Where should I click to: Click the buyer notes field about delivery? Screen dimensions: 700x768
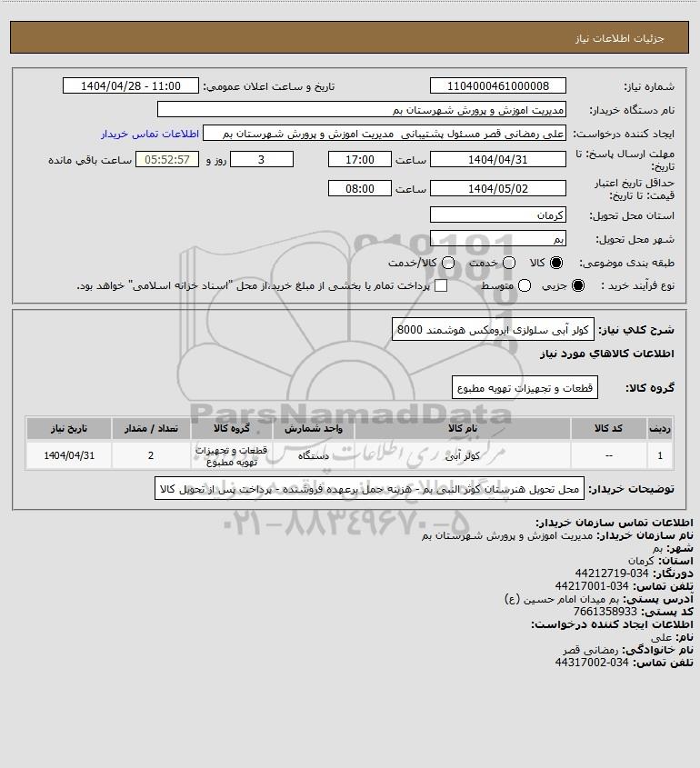click(x=369, y=488)
